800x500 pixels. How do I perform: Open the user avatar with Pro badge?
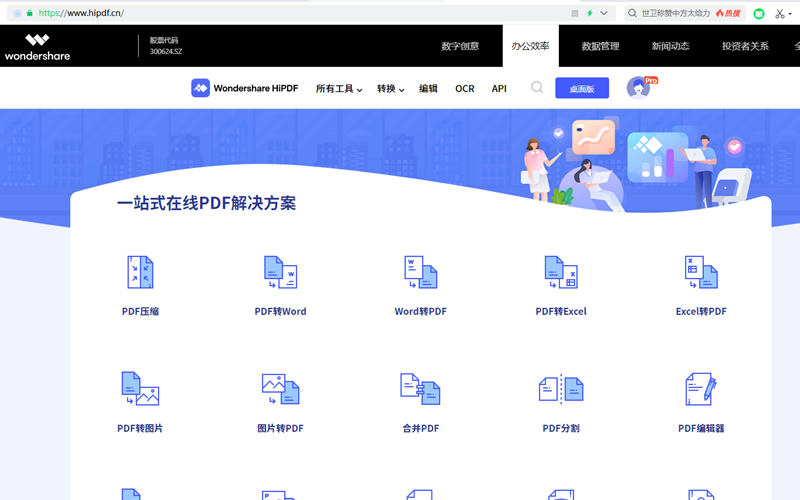(x=638, y=88)
